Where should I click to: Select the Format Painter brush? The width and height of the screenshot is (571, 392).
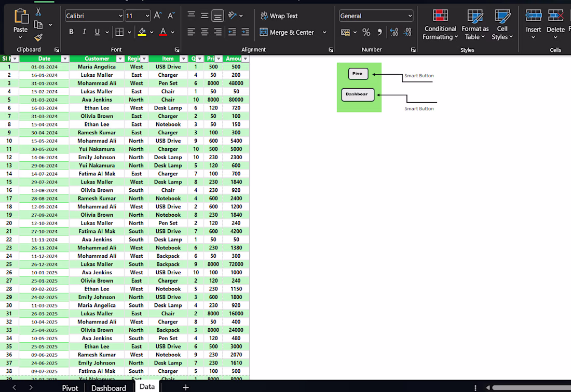38,37
